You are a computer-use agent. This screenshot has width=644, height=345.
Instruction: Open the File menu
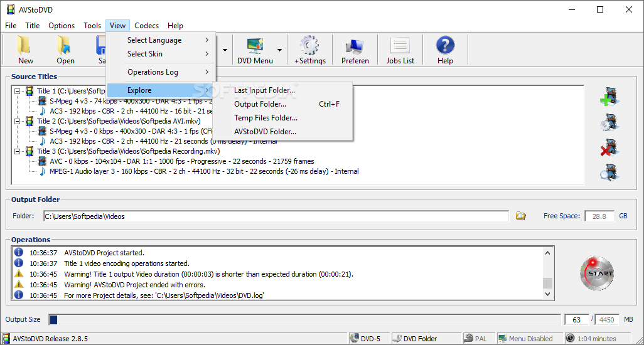pyautogui.click(x=11, y=26)
